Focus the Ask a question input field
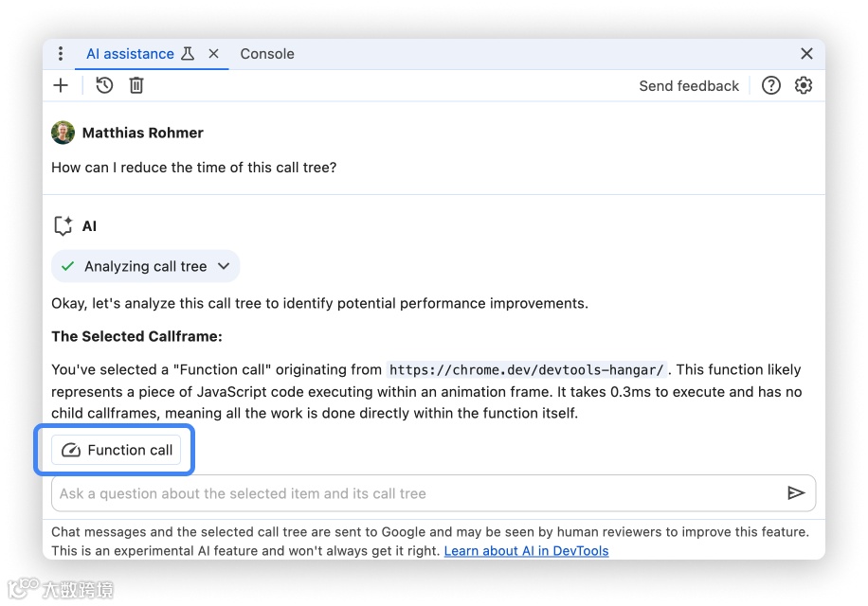 coord(417,493)
